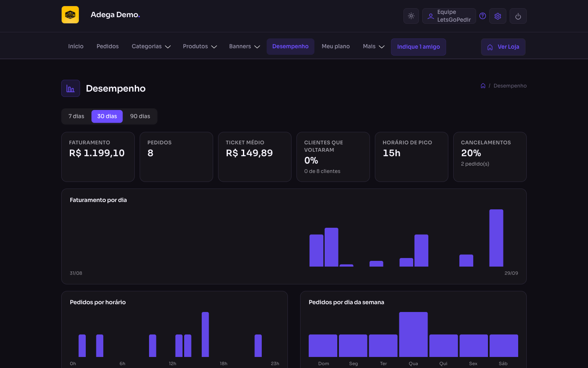Click the '0 de 8 clientes' text
The image size is (588, 368).
(x=322, y=171)
